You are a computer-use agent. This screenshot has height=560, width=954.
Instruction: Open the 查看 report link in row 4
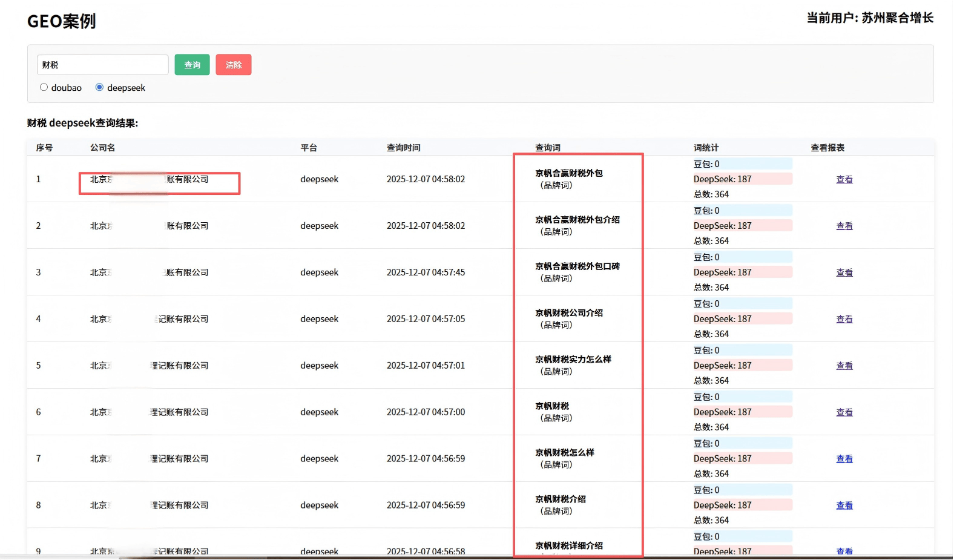(x=844, y=319)
